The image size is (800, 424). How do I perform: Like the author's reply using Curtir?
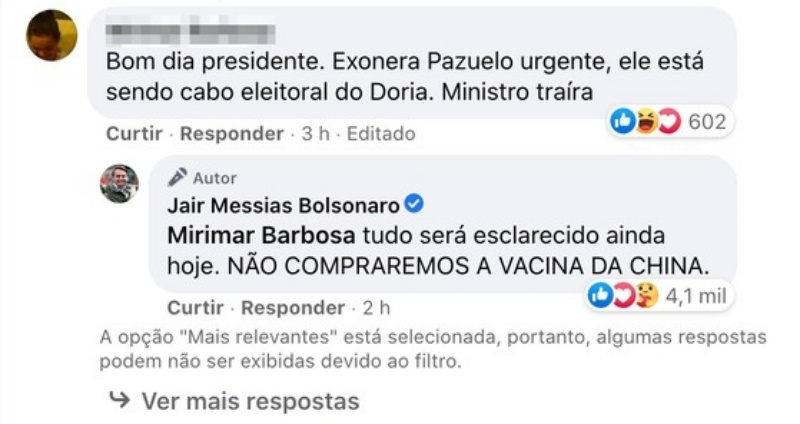tap(195, 306)
